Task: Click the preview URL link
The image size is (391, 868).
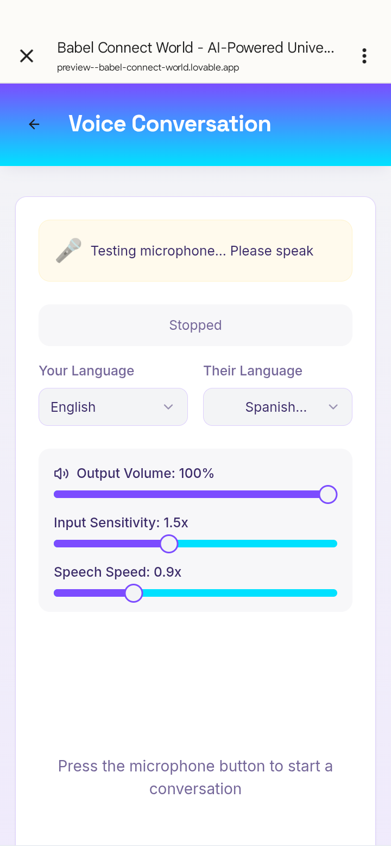Action: click(x=148, y=67)
